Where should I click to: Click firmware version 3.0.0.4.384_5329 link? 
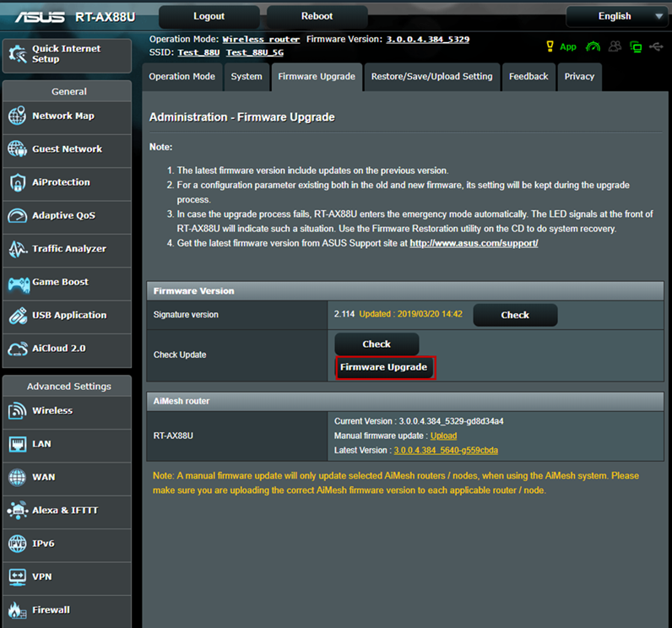tap(428, 40)
